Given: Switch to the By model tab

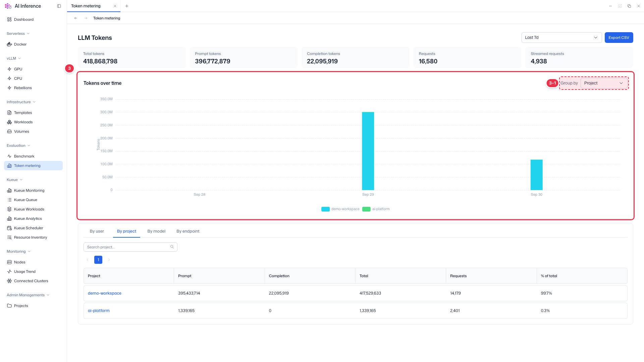Looking at the screenshot, I should coord(156,231).
